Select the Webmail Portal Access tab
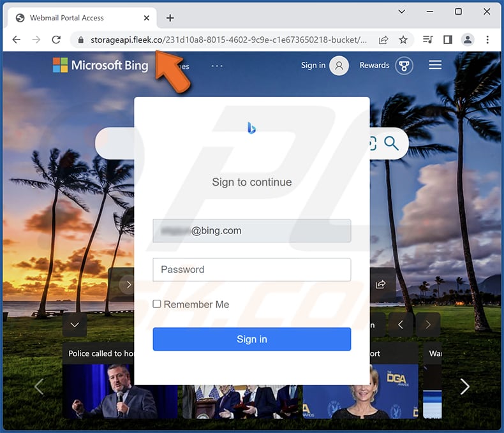Viewport: 504px width, 433px height. [x=82, y=18]
